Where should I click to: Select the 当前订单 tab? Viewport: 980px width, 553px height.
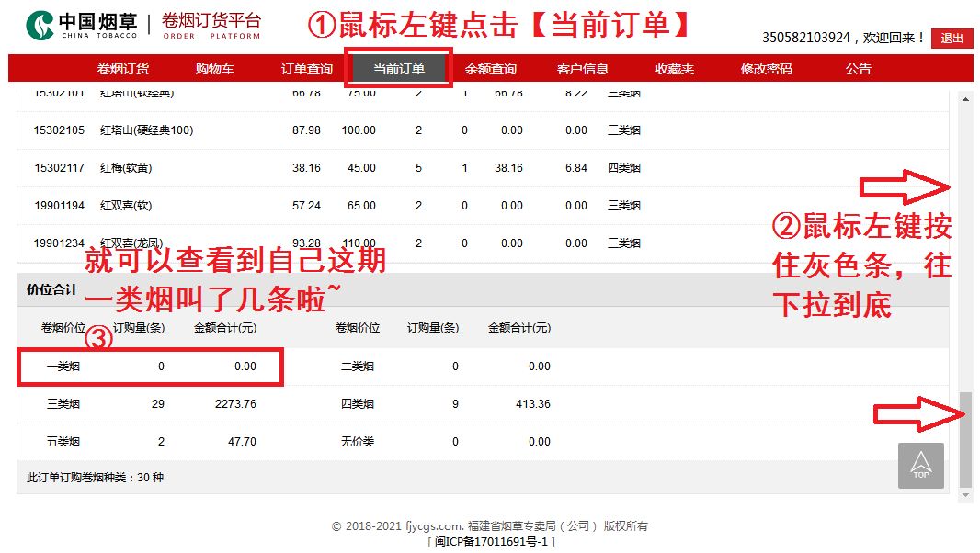(399, 69)
